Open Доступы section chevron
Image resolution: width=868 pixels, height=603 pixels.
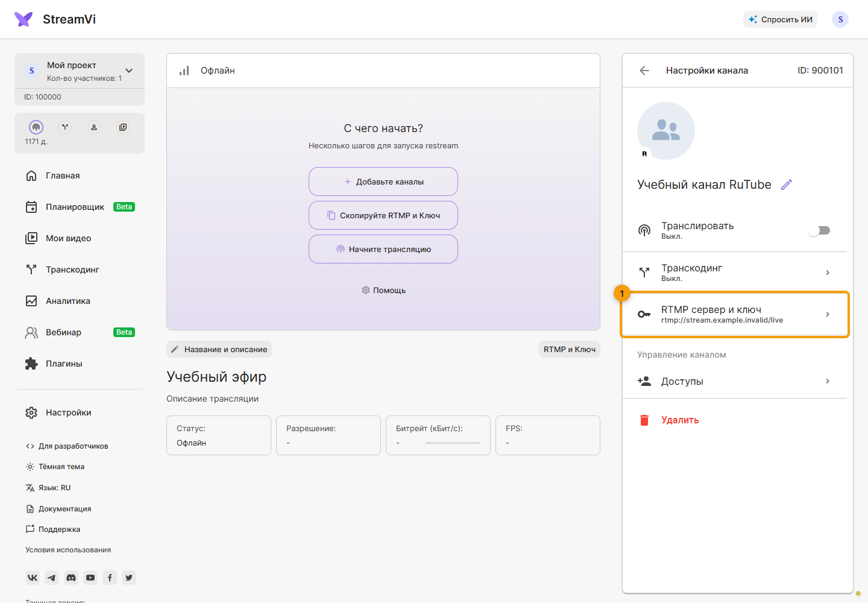tap(828, 381)
